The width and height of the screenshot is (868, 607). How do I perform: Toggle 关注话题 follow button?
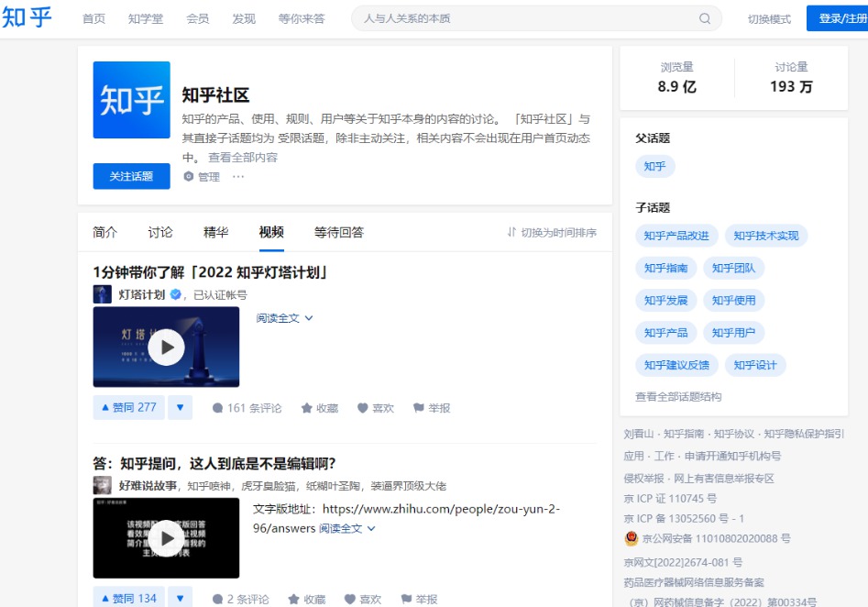coord(131,176)
